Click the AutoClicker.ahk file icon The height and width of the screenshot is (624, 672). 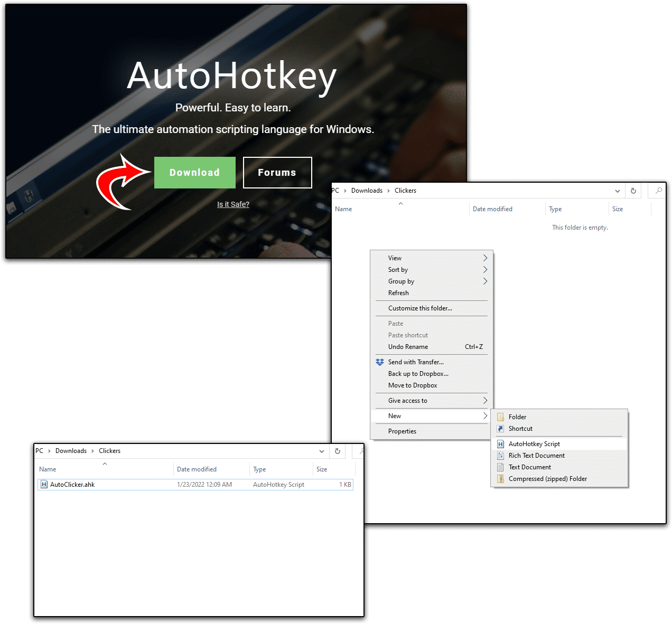point(44,485)
